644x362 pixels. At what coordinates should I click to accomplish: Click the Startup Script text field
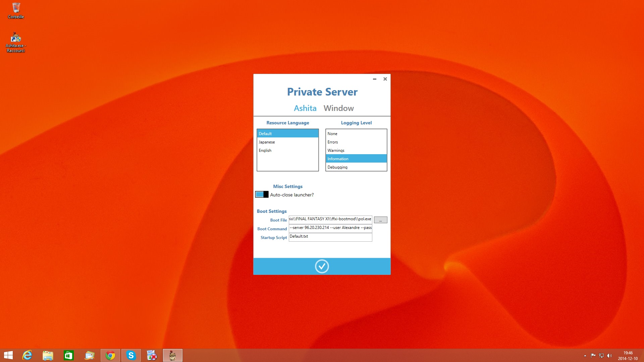click(330, 237)
